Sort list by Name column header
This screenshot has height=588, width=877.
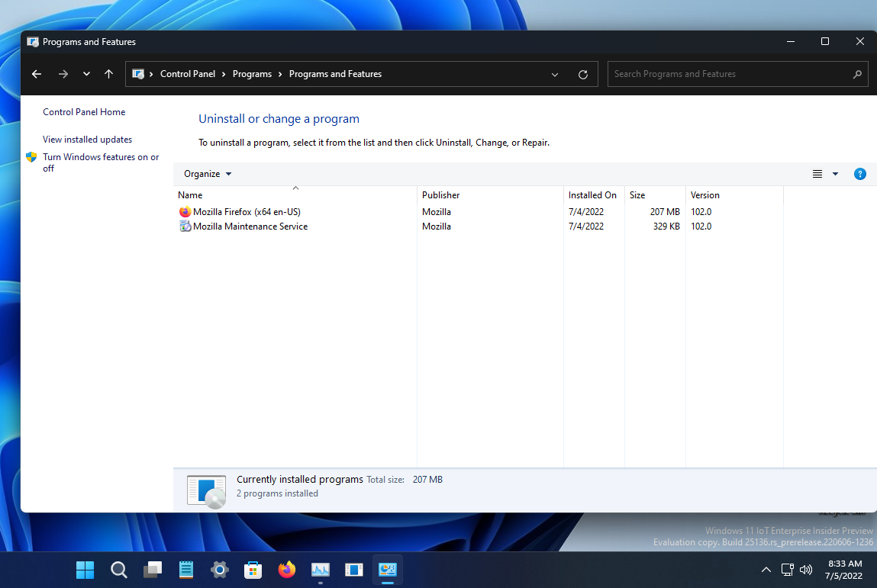click(x=295, y=195)
